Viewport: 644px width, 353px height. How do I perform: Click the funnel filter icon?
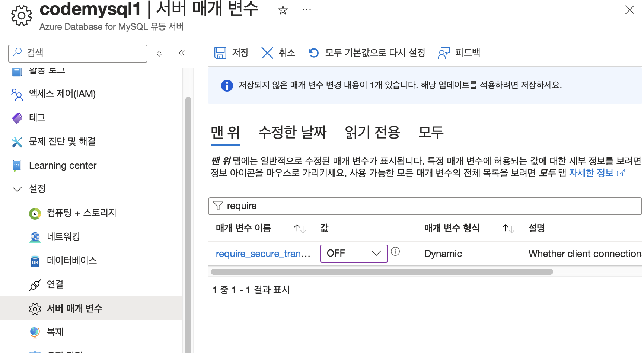coord(218,206)
